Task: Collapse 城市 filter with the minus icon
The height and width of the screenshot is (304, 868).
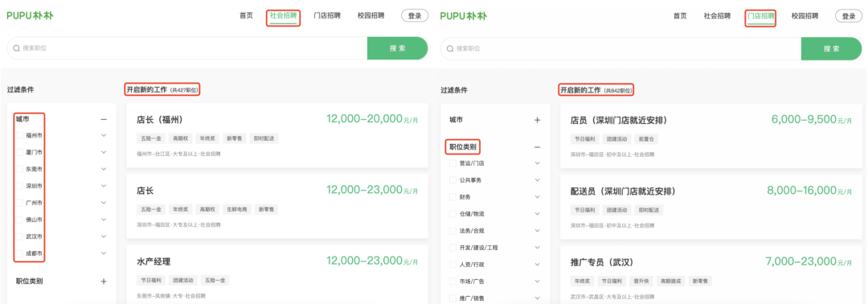Action: [104, 119]
